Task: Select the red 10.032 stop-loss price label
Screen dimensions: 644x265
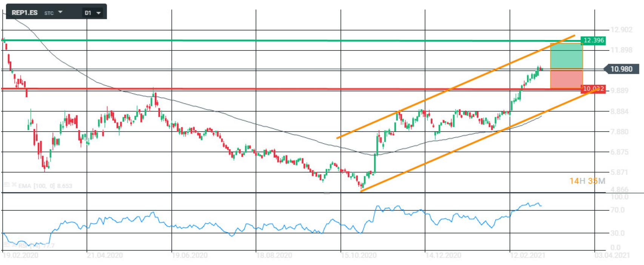Action: pyautogui.click(x=593, y=89)
